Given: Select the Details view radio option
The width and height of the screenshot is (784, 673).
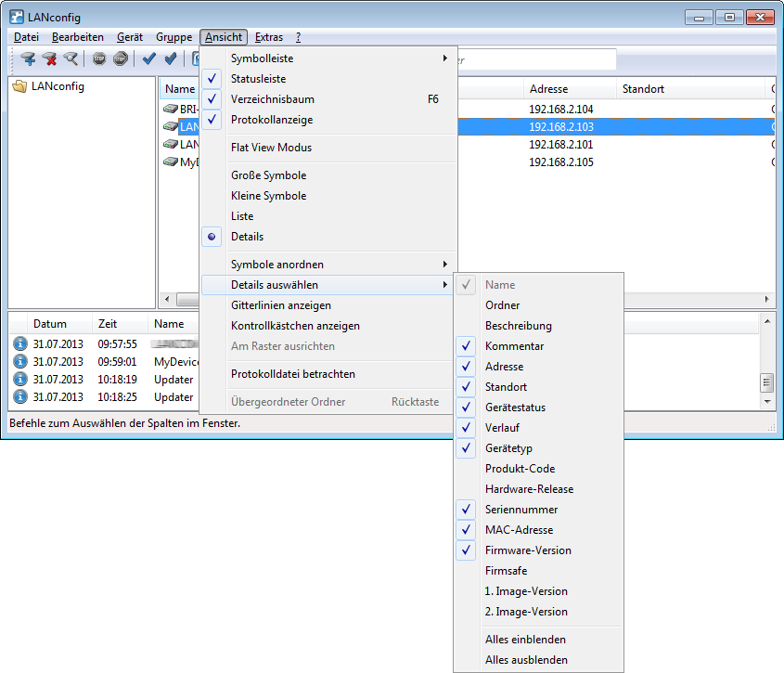Looking at the screenshot, I should (247, 237).
